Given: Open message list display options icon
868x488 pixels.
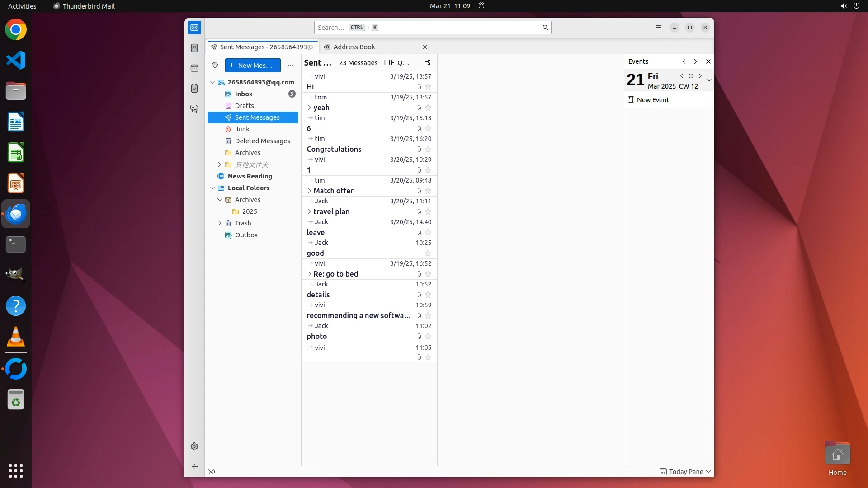Looking at the screenshot, I should coord(427,62).
